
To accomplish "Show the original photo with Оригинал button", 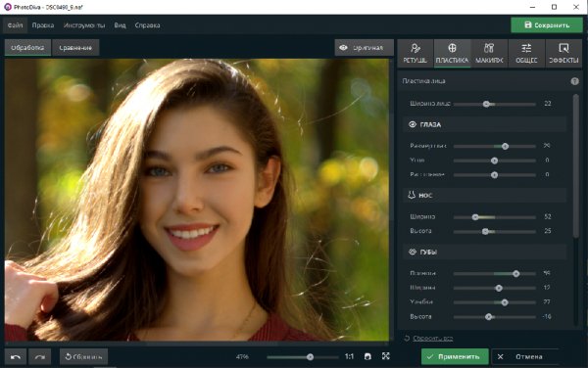I will point(364,48).
